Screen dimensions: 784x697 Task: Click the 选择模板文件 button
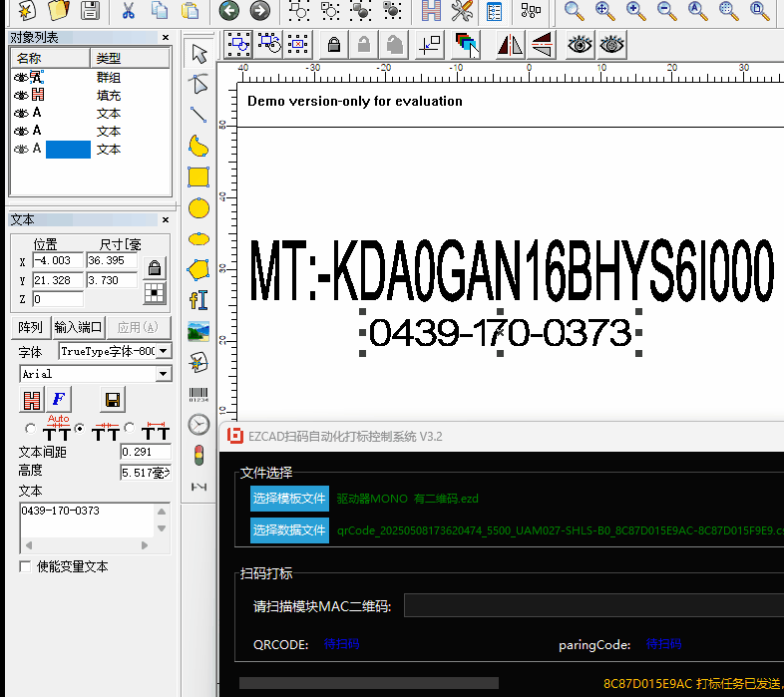(289, 499)
